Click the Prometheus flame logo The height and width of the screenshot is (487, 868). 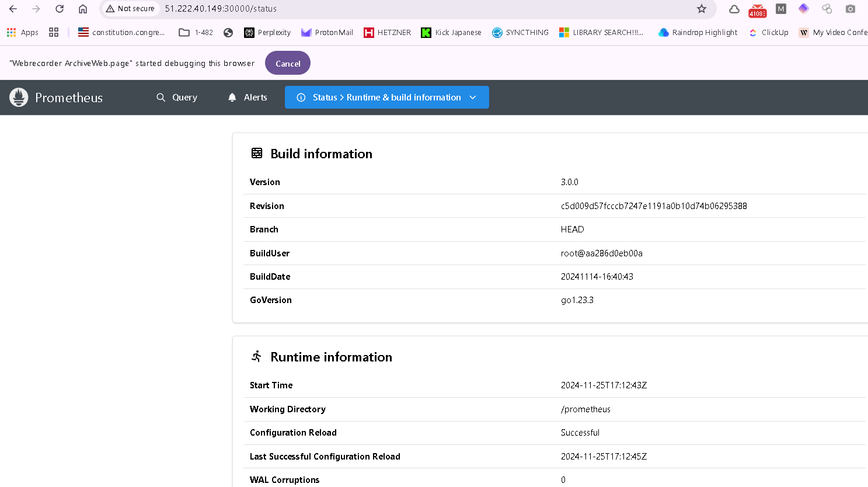tap(19, 98)
